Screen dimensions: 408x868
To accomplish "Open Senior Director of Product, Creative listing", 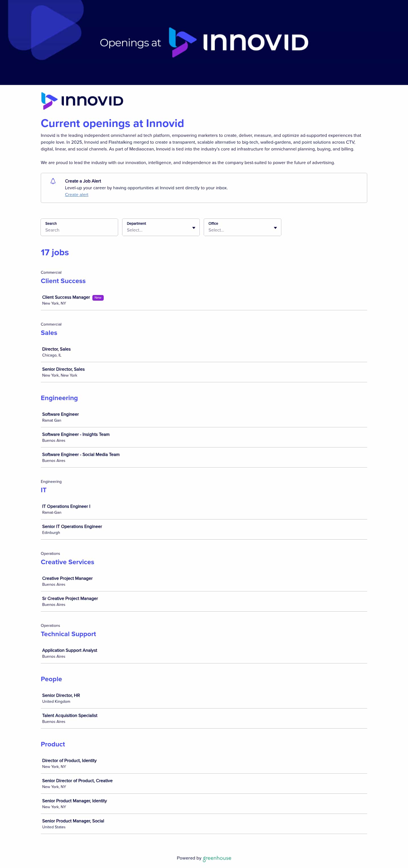I will (204, 784).
